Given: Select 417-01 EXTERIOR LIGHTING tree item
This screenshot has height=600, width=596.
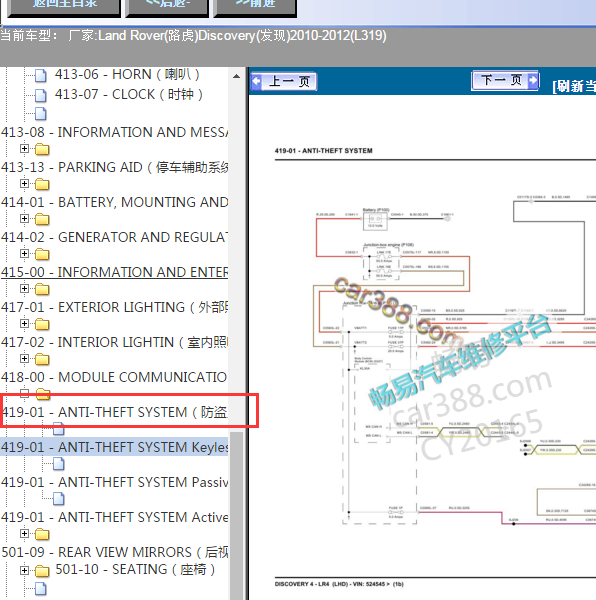Looking at the screenshot, I should click(114, 307).
